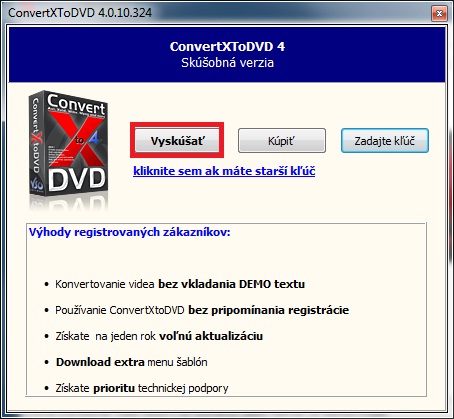The image size is (454, 419).
Task: Click the red X logo on the box art
Action: (x=75, y=140)
